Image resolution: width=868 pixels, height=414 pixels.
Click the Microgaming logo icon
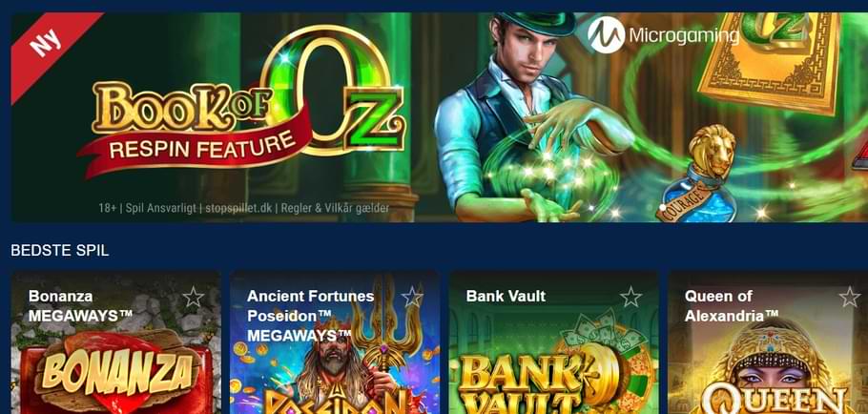[606, 35]
